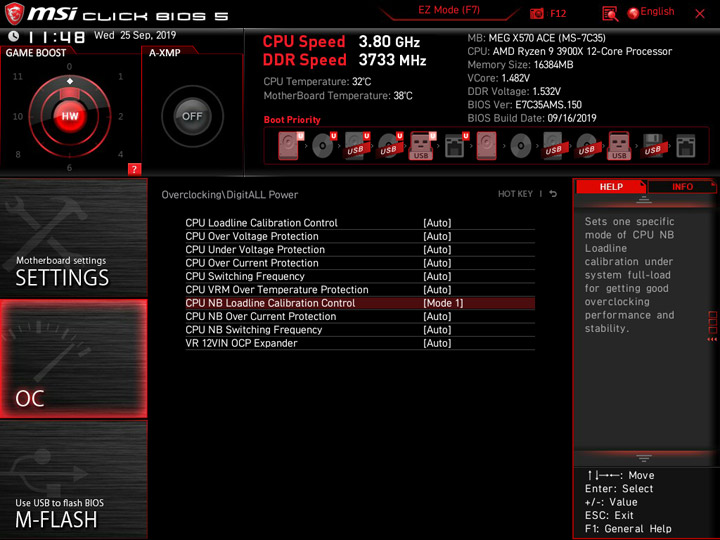720x540 pixels.
Task: Select the UEFI network boot icon
Action: tap(456, 146)
